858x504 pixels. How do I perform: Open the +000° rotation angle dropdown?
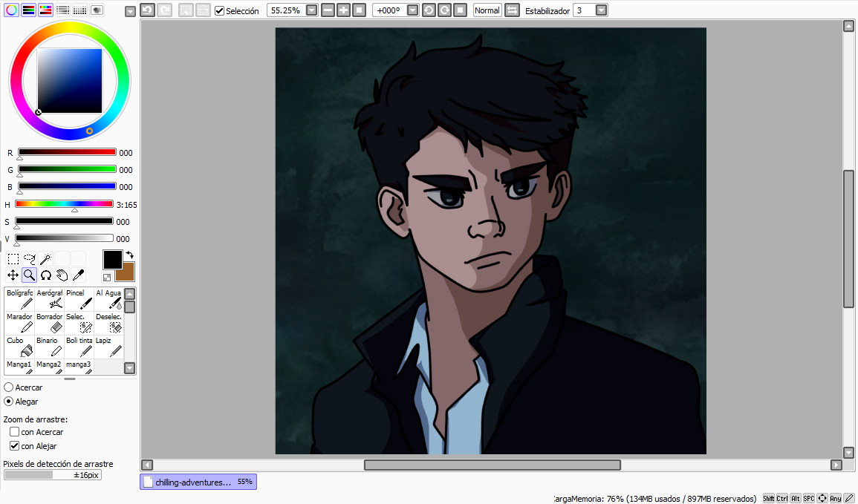click(412, 10)
